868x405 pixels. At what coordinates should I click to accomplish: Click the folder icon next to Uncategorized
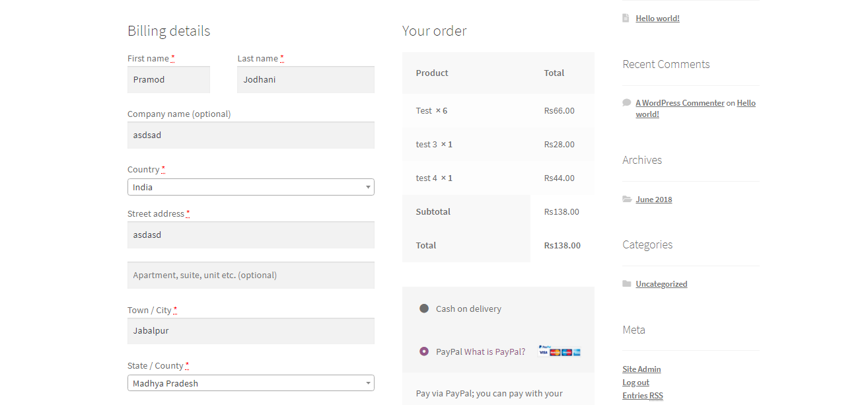[626, 283]
